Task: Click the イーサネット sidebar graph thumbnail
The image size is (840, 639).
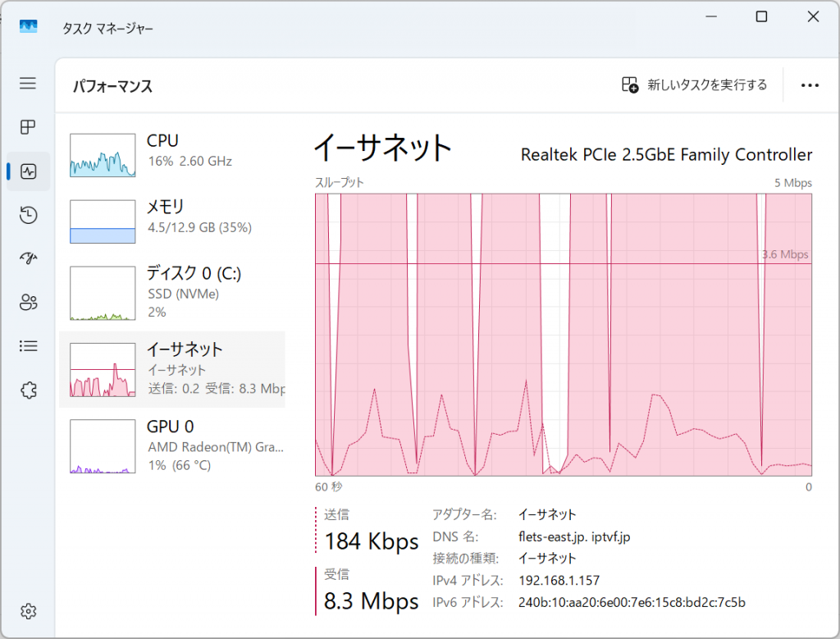Action: (103, 371)
